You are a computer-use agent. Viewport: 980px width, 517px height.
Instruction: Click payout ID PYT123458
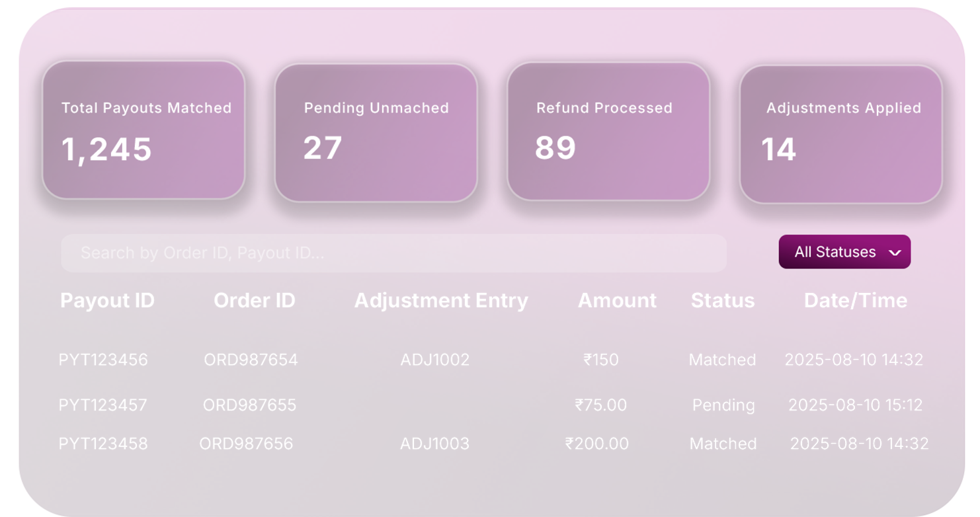click(x=103, y=444)
